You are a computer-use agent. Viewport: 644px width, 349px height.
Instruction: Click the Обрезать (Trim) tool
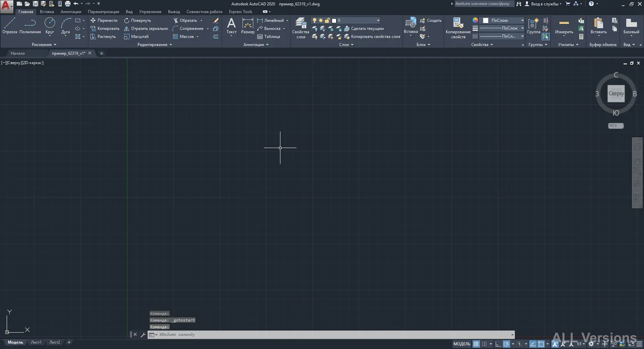pyautogui.click(x=185, y=20)
